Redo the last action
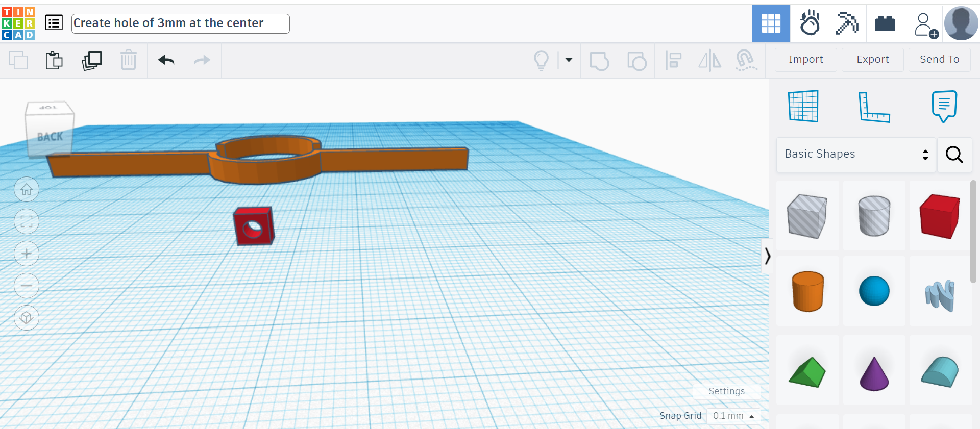The image size is (980, 429). pos(202,60)
